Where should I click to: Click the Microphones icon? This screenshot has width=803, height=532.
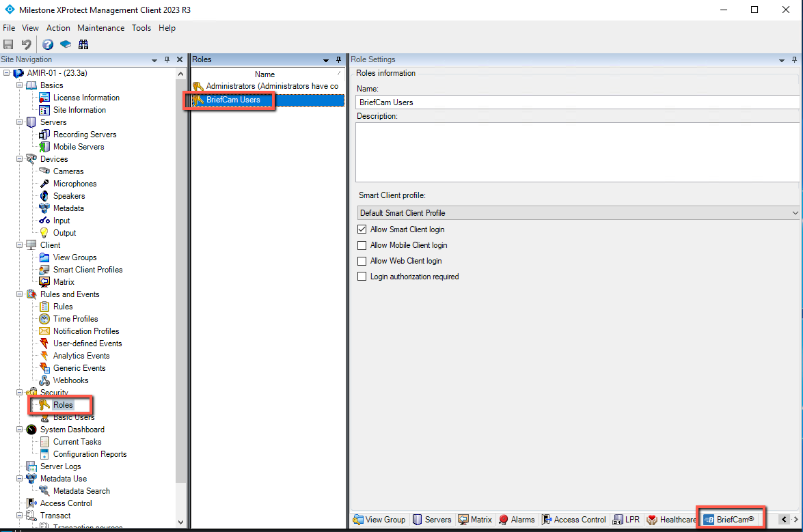click(44, 184)
